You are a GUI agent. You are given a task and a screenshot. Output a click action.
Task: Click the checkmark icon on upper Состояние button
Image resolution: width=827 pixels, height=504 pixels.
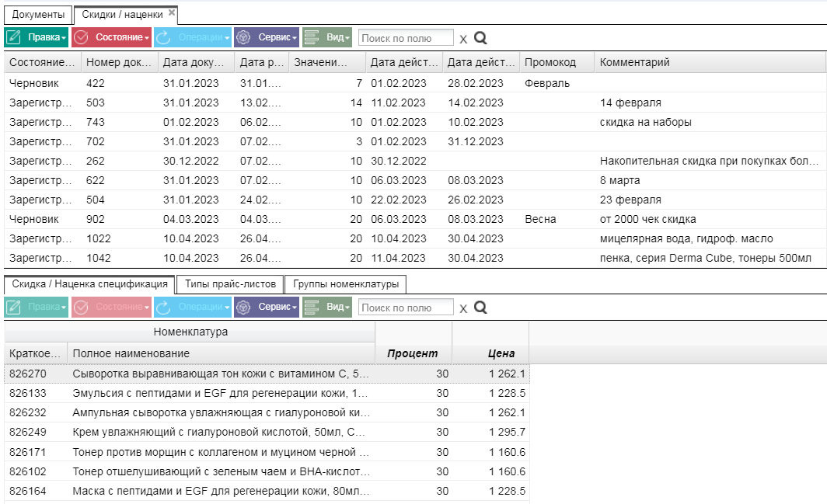point(81,37)
